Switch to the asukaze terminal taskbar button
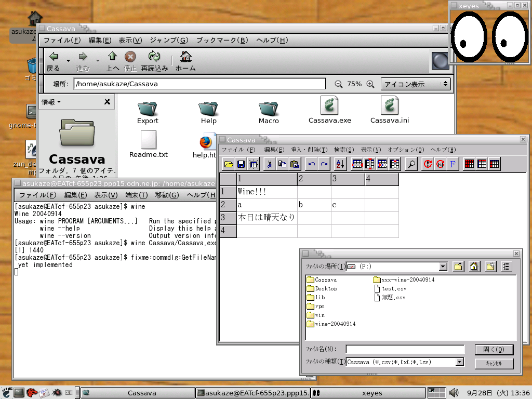Screen dimensions: 532x399 [253, 393]
